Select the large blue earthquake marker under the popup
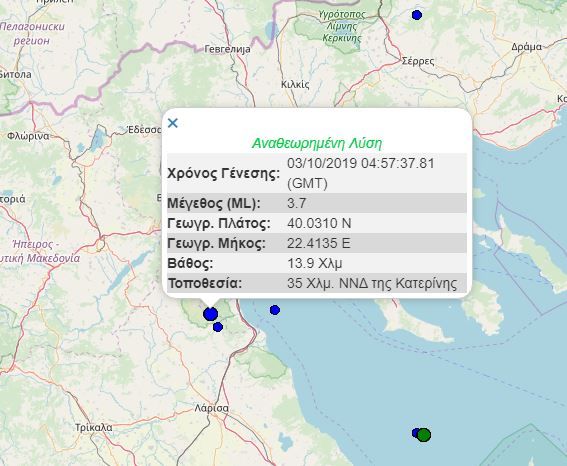Viewport: 567px width, 466px height. 210,314
